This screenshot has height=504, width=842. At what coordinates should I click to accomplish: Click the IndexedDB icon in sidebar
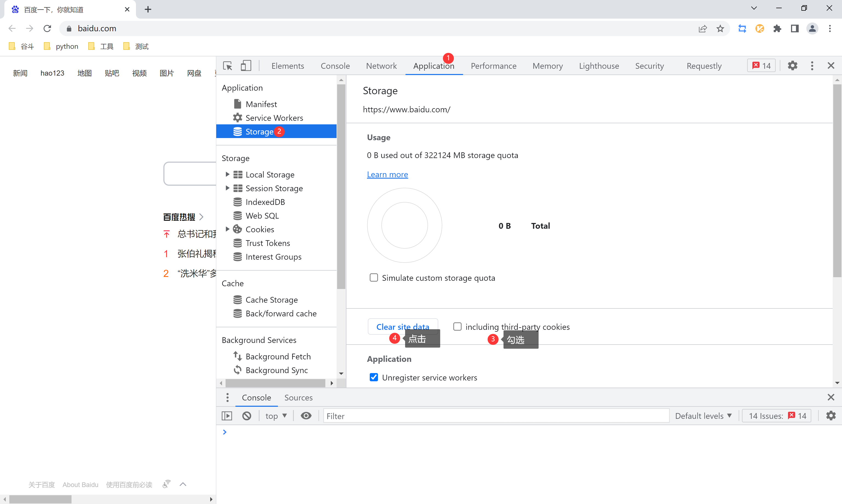[238, 202]
